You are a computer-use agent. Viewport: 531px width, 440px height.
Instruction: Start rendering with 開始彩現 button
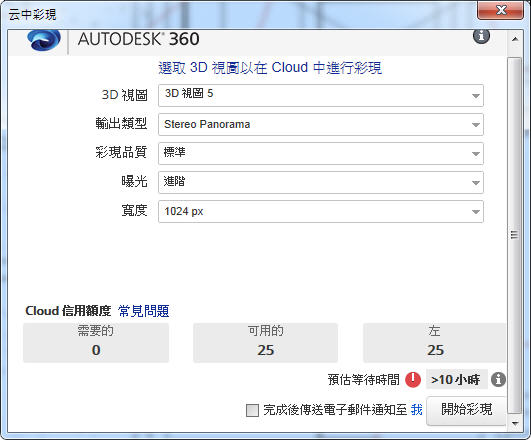coord(466,410)
